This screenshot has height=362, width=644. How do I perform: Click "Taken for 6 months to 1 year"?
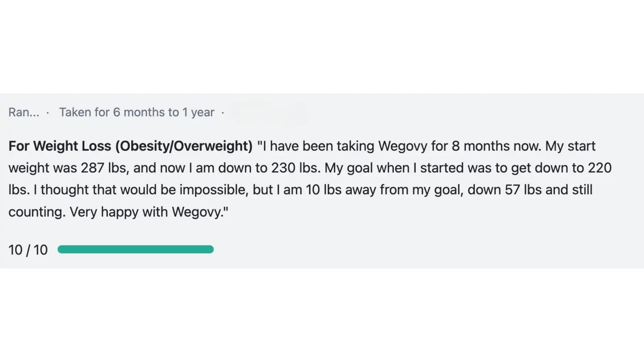(137, 112)
